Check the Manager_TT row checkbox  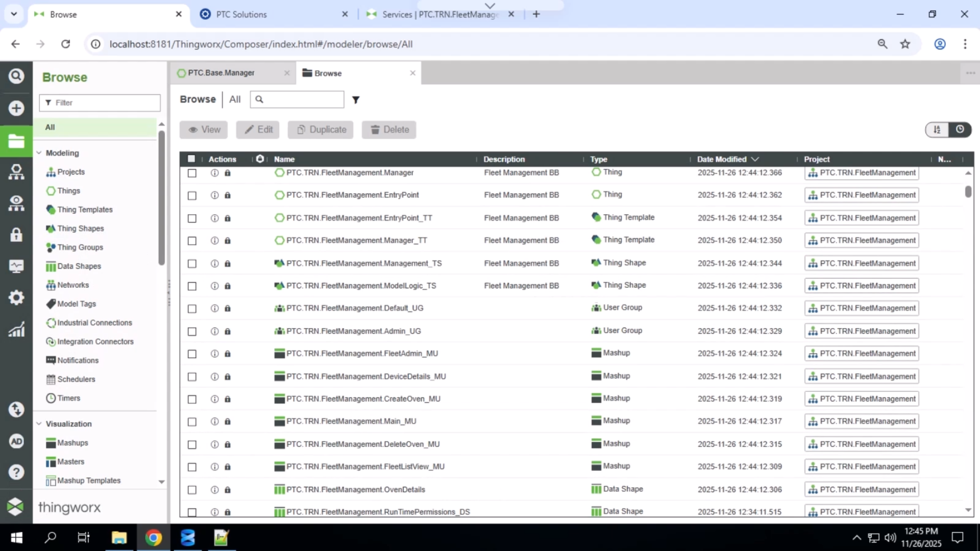click(x=192, y=241)
